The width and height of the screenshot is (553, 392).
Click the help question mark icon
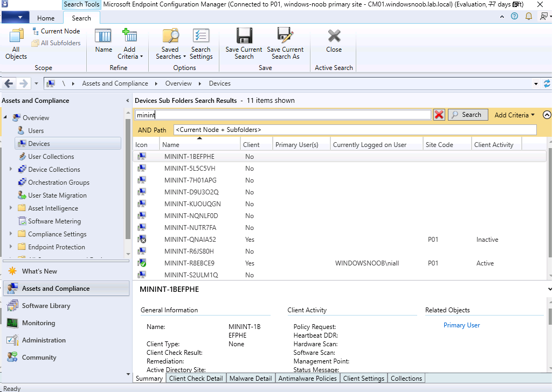click(515, 16)
